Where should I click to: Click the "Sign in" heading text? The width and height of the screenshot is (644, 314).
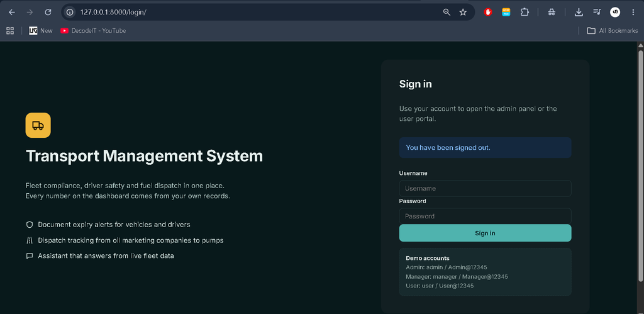click(x=415, y=84)
